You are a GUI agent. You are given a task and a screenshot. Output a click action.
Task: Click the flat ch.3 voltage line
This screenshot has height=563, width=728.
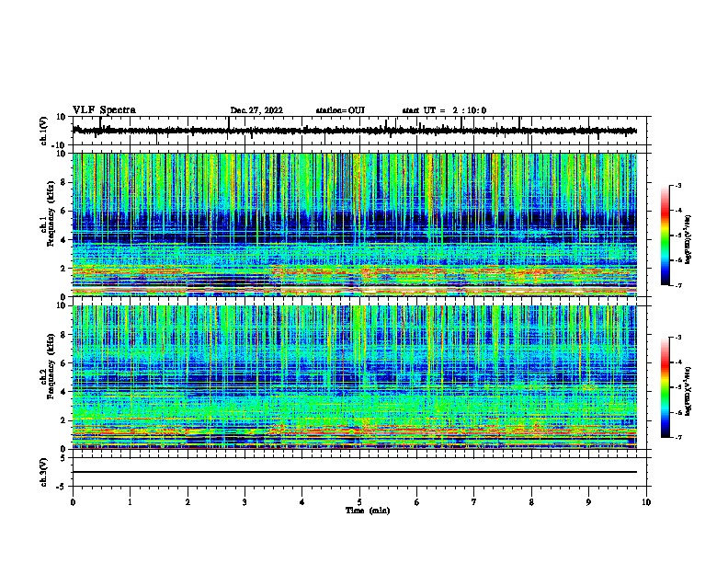pos(355,472)
